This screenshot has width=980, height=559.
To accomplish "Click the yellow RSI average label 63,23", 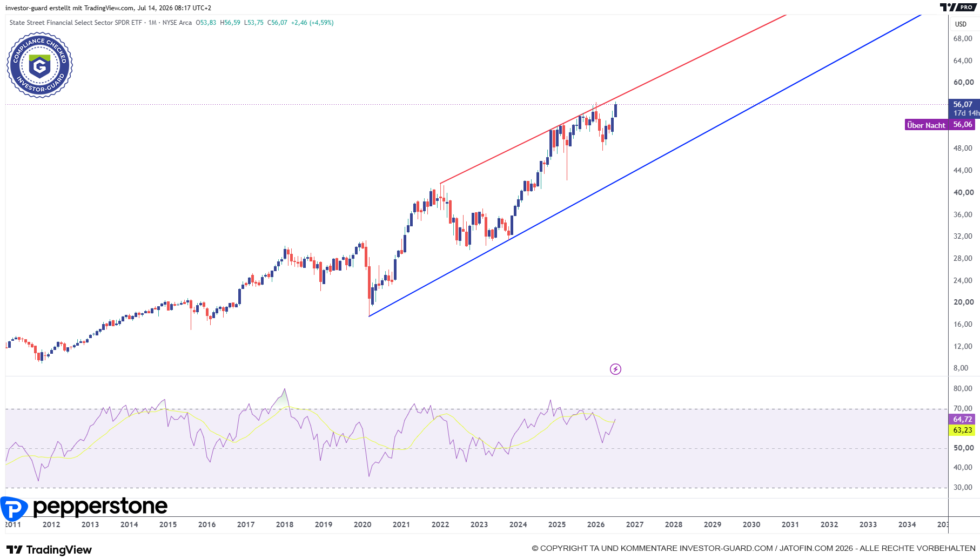I will (962, 430).
